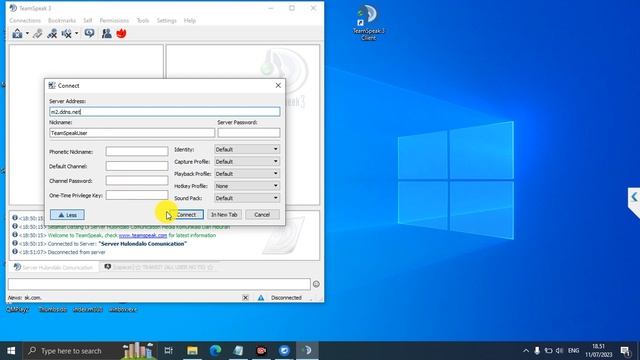Open the Sound Pack dropdown
Image resolution: width=640 pixels, height=360 pixels.
pyautogui.click(x=247, y=198)
